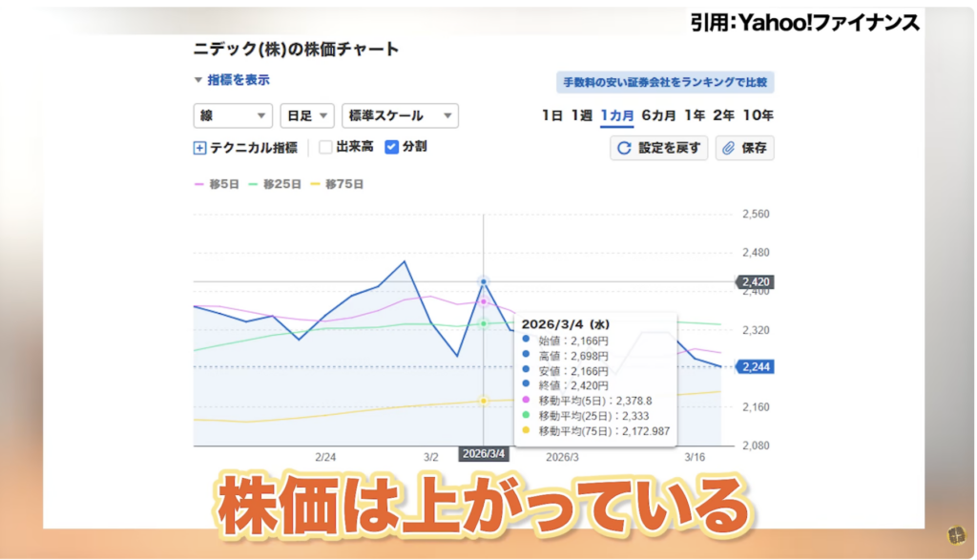Click the 設定を戻す button
The image size is (977, 560).
click(x=658, y=147)
